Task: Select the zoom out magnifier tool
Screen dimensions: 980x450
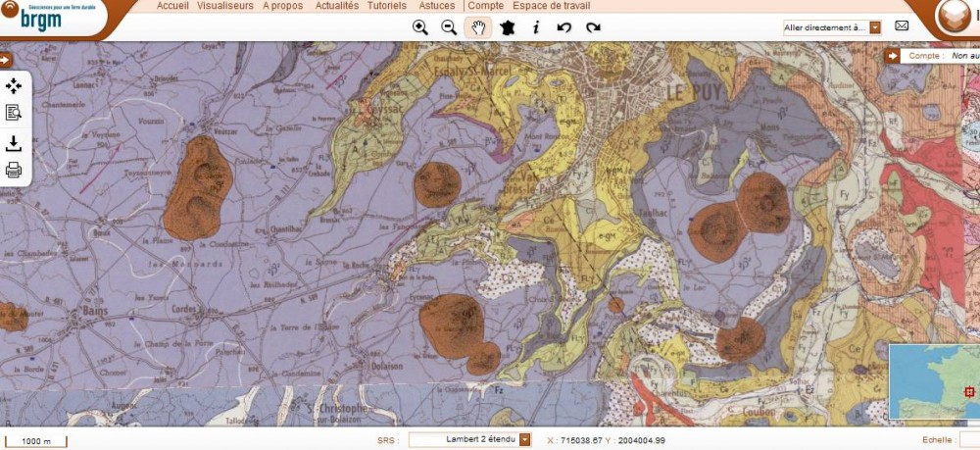Action: pos(449,27)
